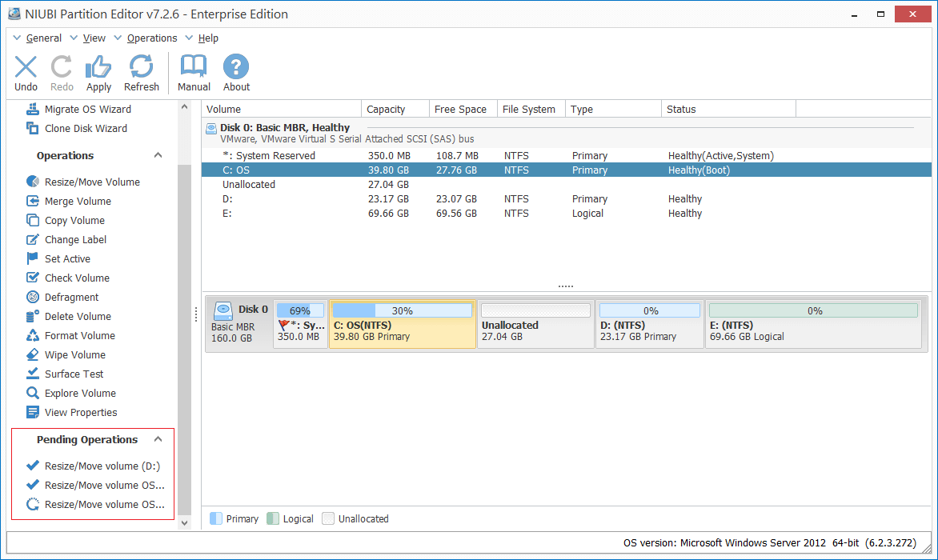Click the Refresh toolbar icon

pyautogui.click(x=141, y=67)
